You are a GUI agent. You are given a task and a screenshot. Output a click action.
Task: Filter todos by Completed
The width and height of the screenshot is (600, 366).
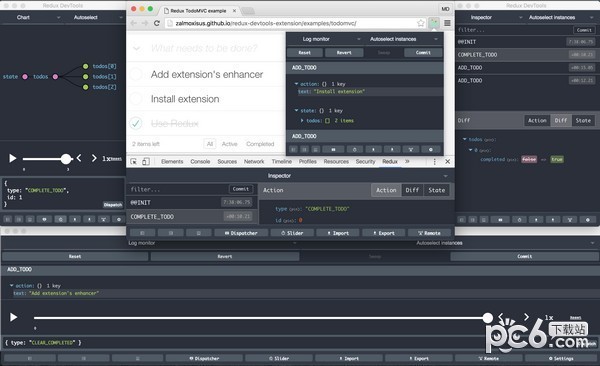click(260, 144)
